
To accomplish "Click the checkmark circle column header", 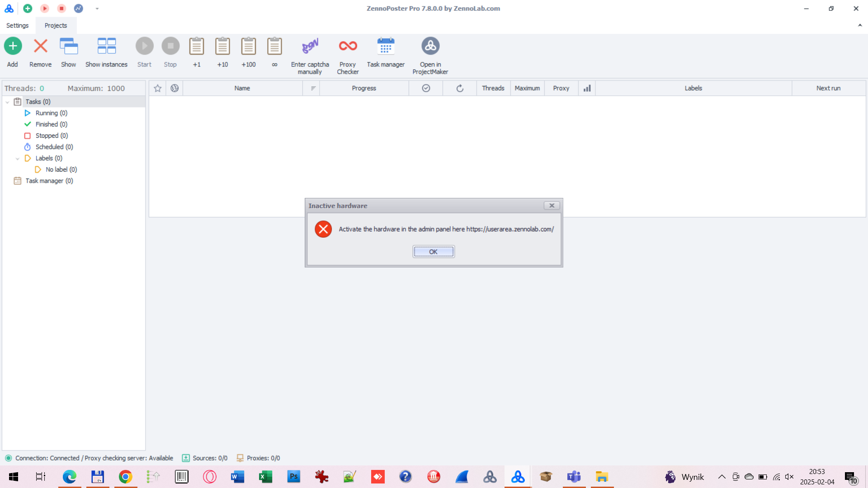I will tap(426, 88).
